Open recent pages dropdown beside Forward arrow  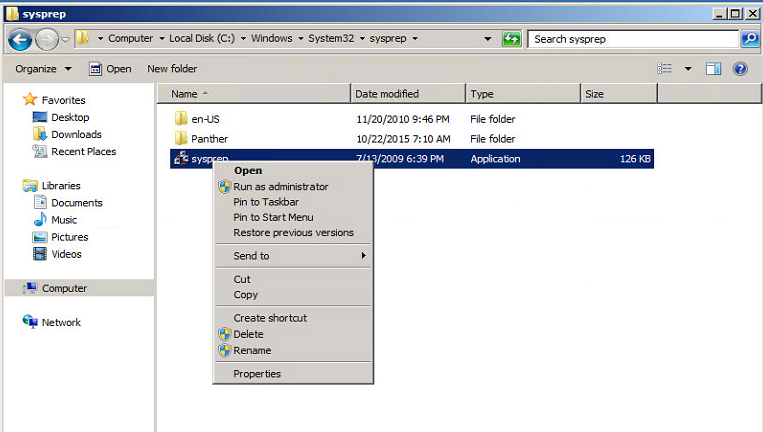pyautogui.click(x=65, y=39)
